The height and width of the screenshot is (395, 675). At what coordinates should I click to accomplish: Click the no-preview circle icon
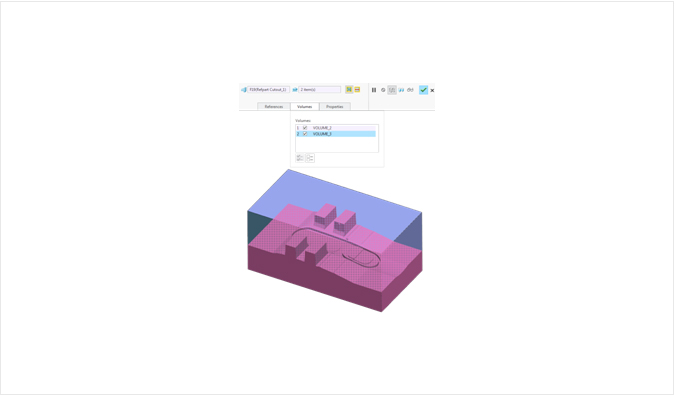click(383, 90)
